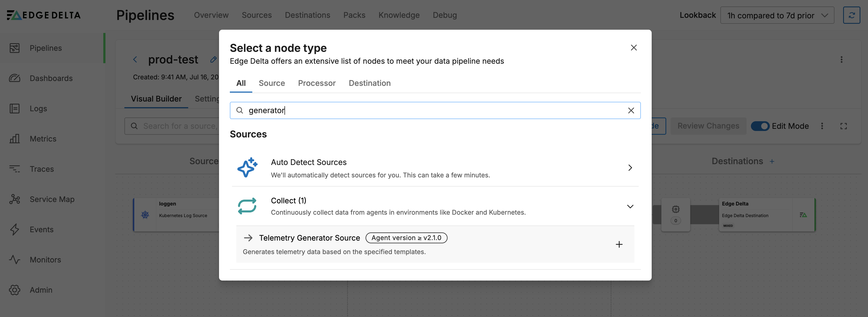Add Telemetry Generator Source with plus
868x317 pixels.
[x=619, y=244]
